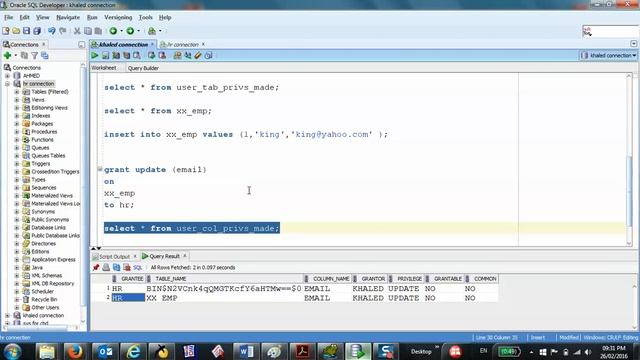The width and height of the screenshot is (640, 360).
Task: Run statement with green play icon
Action: click(x=95, y=56)
